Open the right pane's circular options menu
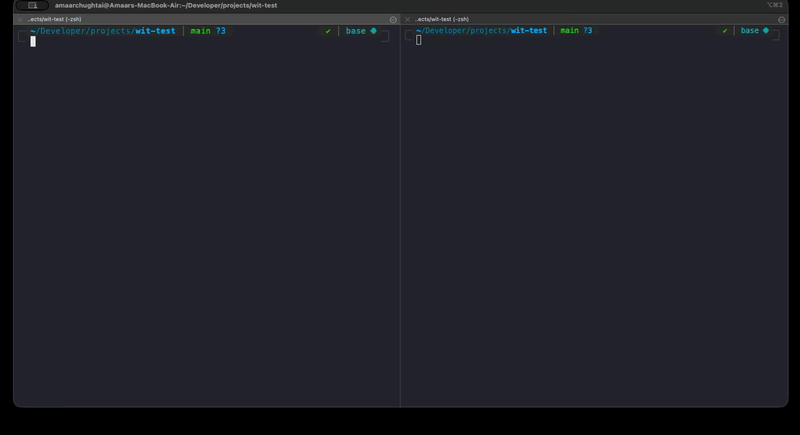The width and height of the screenshot is (800, 435). click(781, 19)
